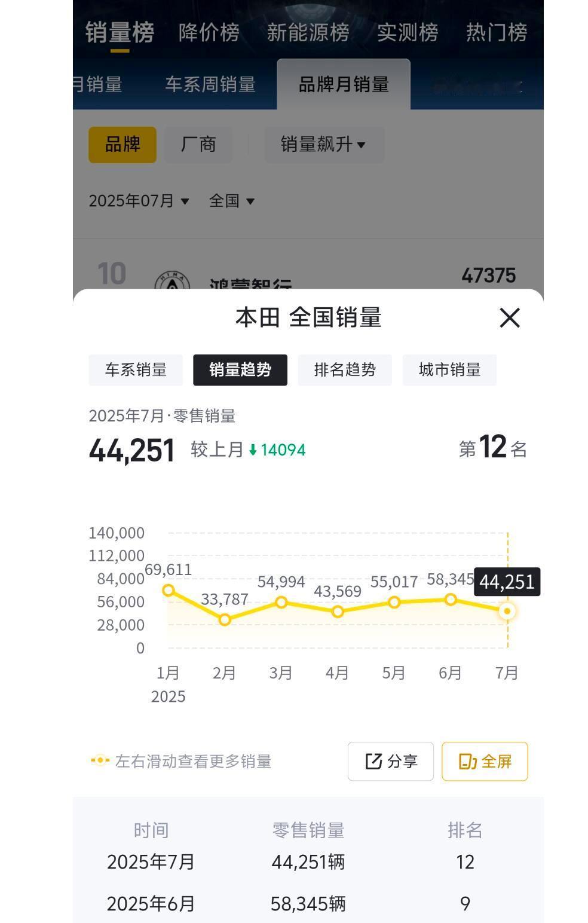Switch to 车系销量 tab
Image resolution: width=588 pixels, height=923 pixels.
tap(136, 370)
